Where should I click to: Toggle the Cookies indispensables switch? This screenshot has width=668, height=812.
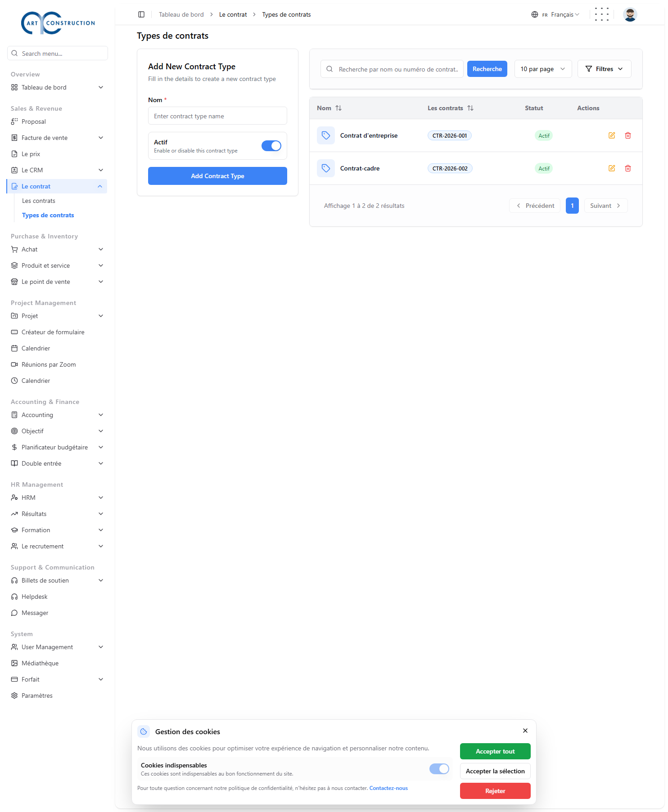click(x=439, y=769)
